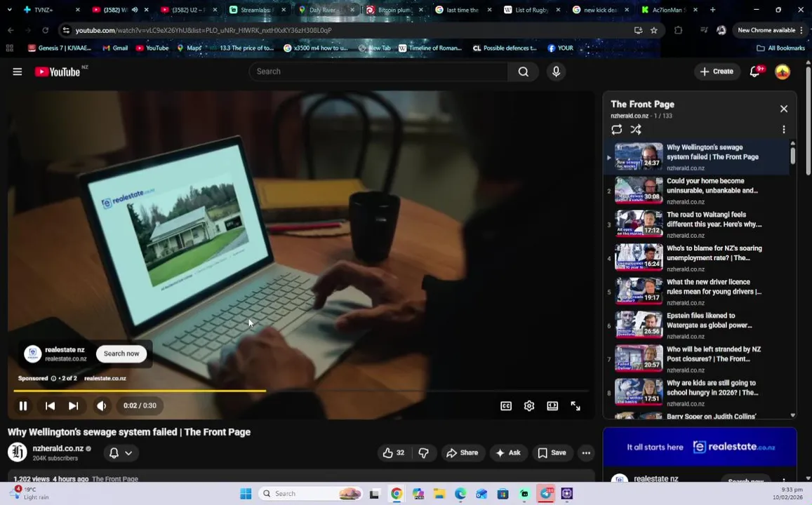812x505 pixels.
Task: Pause the video
Action: tap(22, 405)
